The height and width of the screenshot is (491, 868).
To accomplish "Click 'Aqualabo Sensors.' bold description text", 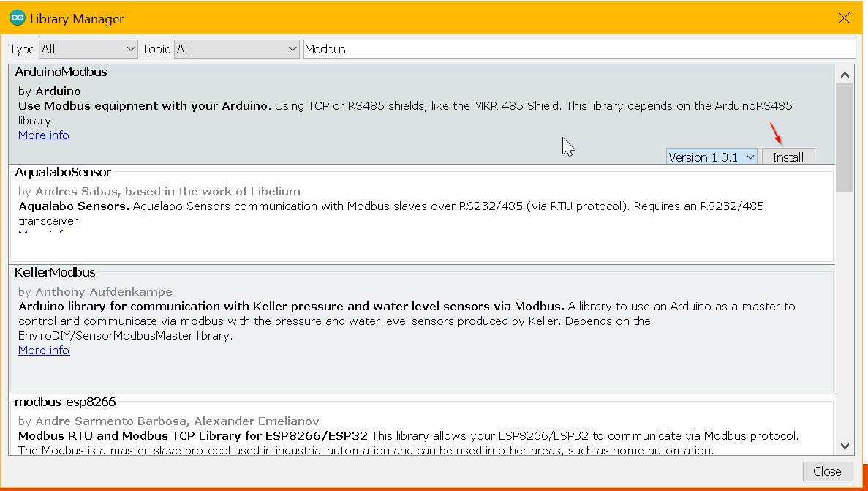I will pos(74,206).
